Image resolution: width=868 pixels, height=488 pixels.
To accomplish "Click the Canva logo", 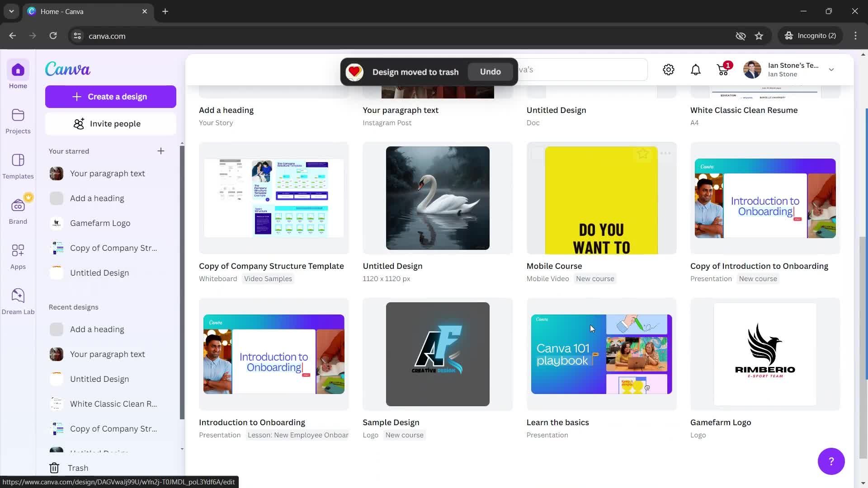I will (68, 69).
